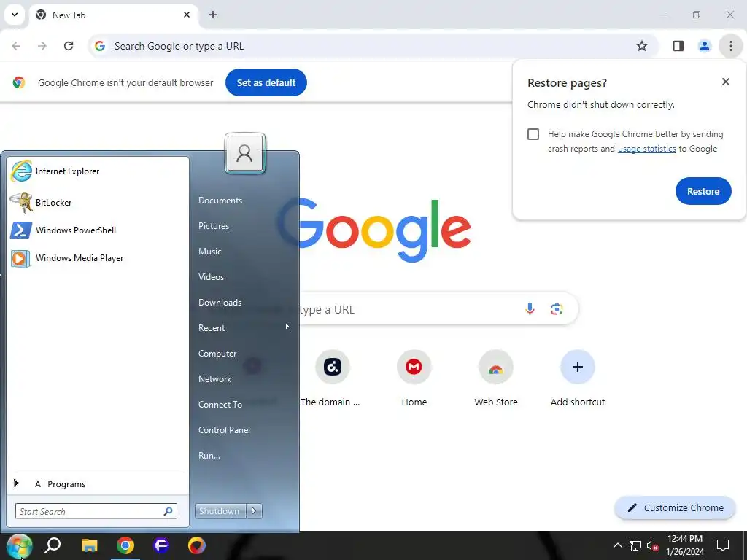Open Network from Start menu
Image resolution: width=747 pixels, height=560 pixels.
(x=215, y=379)
